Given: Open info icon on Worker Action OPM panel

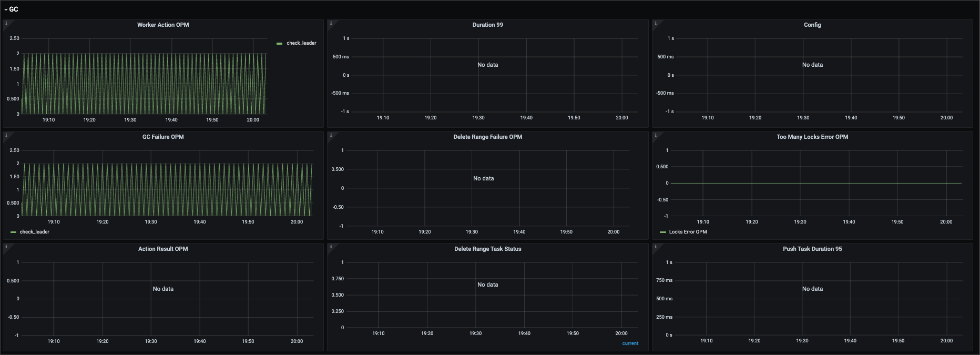Looking at the screenshot, I should 6,23.
